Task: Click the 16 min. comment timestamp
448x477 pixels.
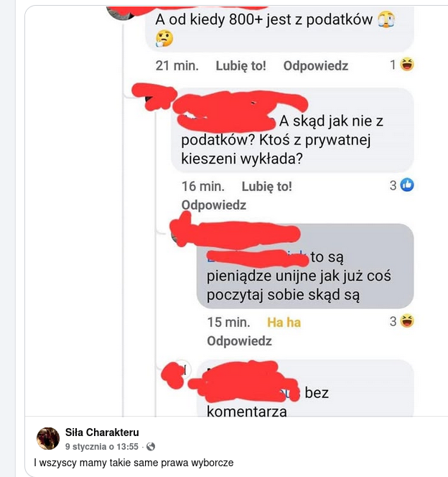Action: (x=203, y=187)
